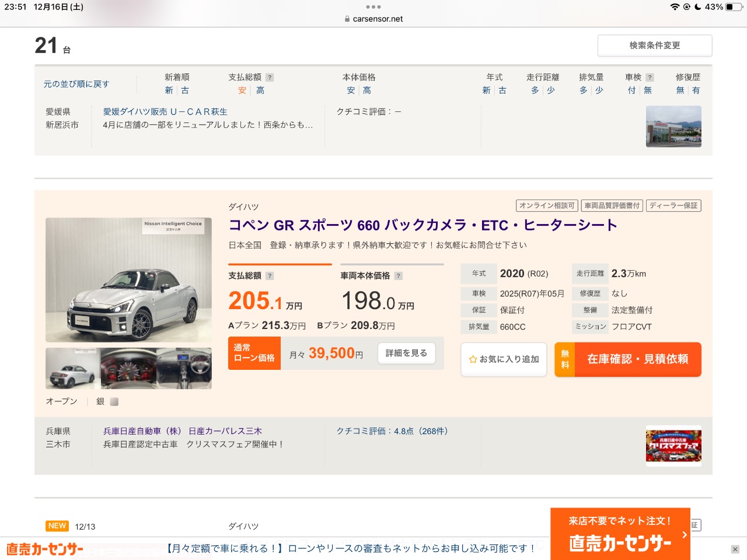Sort 支払総額 by highest (高)
The height and width of the screenshot is (560, 747).
tap(260, 90)
